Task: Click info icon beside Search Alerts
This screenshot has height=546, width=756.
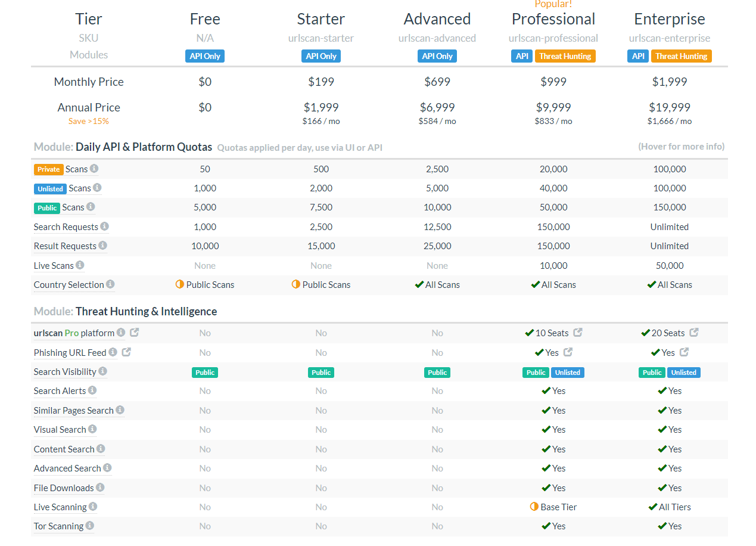Action: tap(92, 390)
